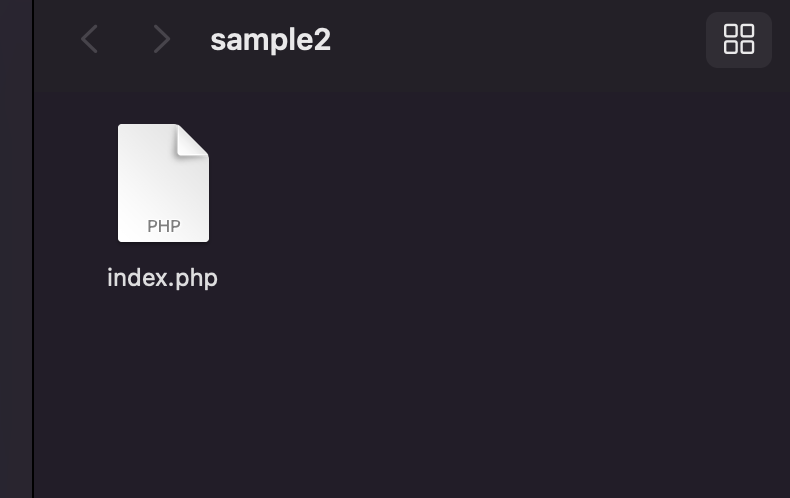The width and height of the screenshot is (790, 498).
Task: Select the PHP document icon
Action: pos(163,183)
